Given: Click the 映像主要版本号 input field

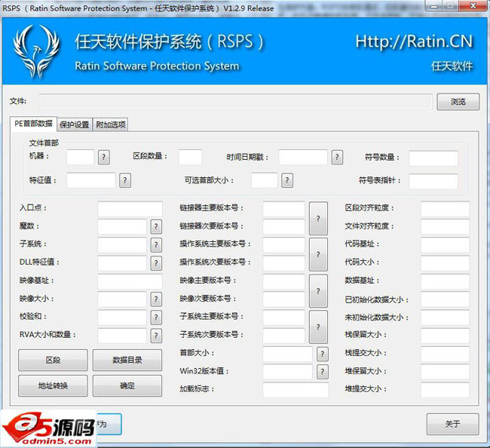Looking at the screenshot, I should (283, 281).
